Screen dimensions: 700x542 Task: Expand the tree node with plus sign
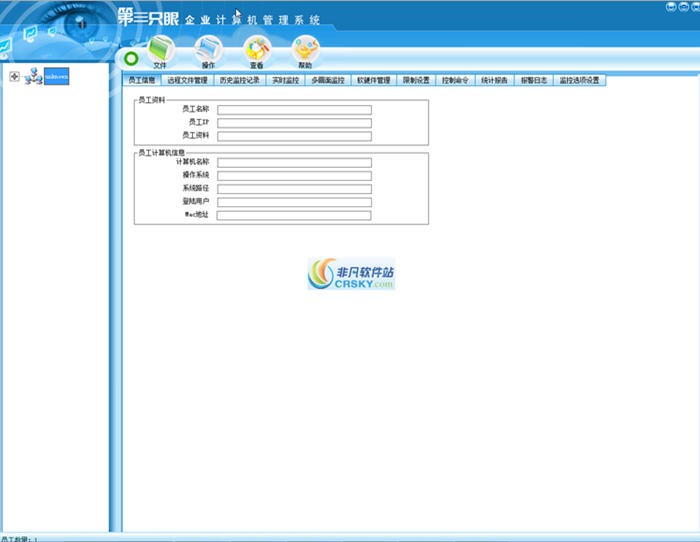(14, 76)
